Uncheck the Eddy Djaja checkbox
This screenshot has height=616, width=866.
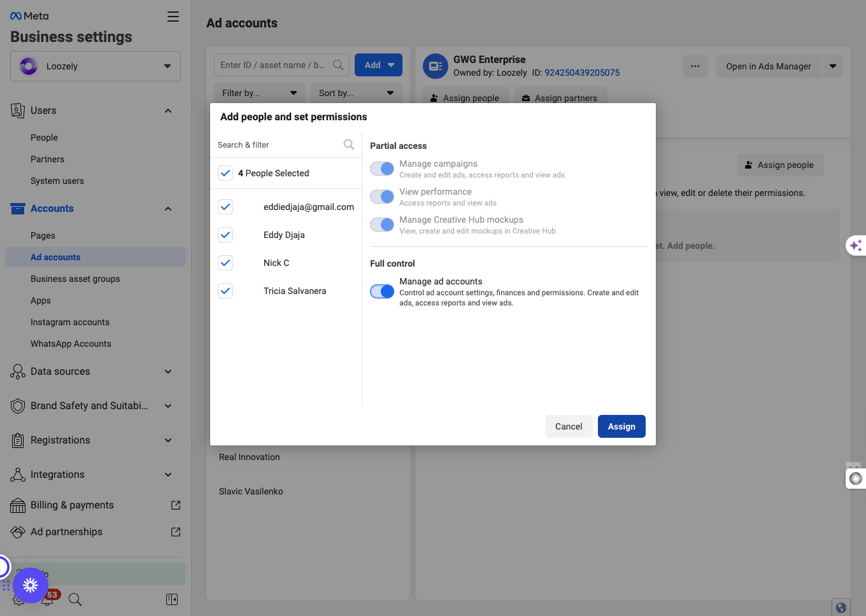coord(225,235)
